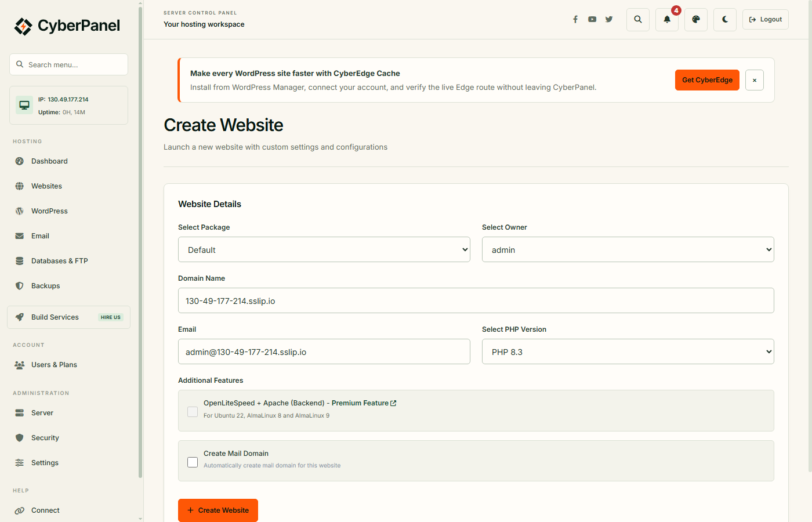Click the Get CyberEdge button
The image size is (812, 522).
(x=707, y=80)
